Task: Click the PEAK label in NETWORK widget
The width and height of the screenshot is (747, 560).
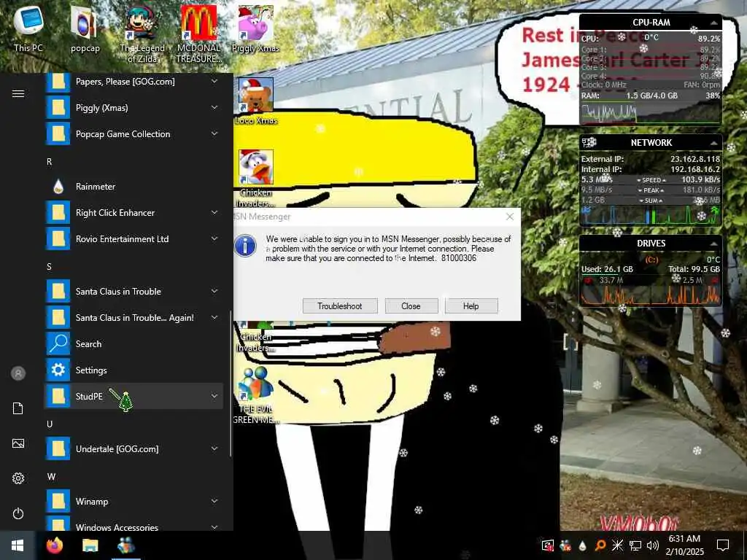Action: click(651, 190)
